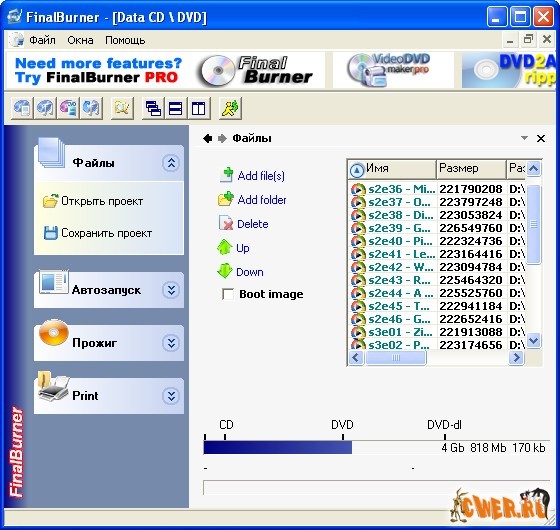Screen dimensions: 560x530
Task: Click the Автозапуск panel icon
Action: point(54,282)
